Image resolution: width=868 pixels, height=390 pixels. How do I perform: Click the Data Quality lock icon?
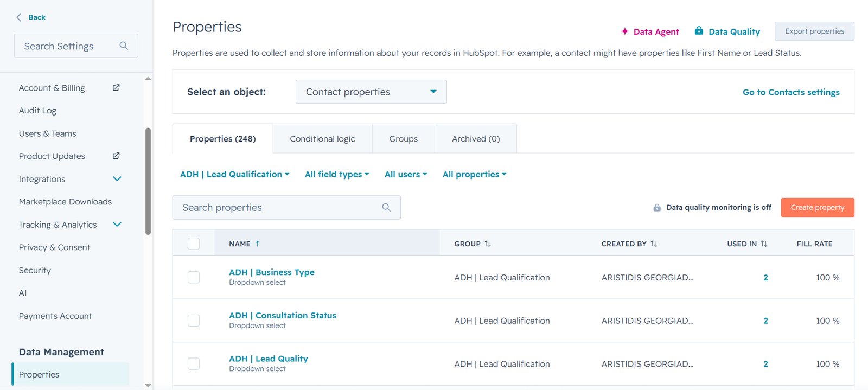[x=699, y=31]
